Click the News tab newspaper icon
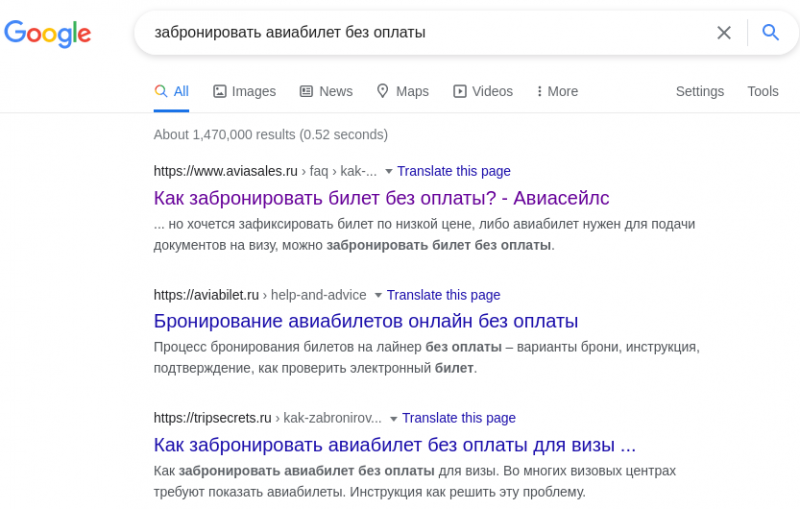800x509 pixels. (x=306, y=91)
